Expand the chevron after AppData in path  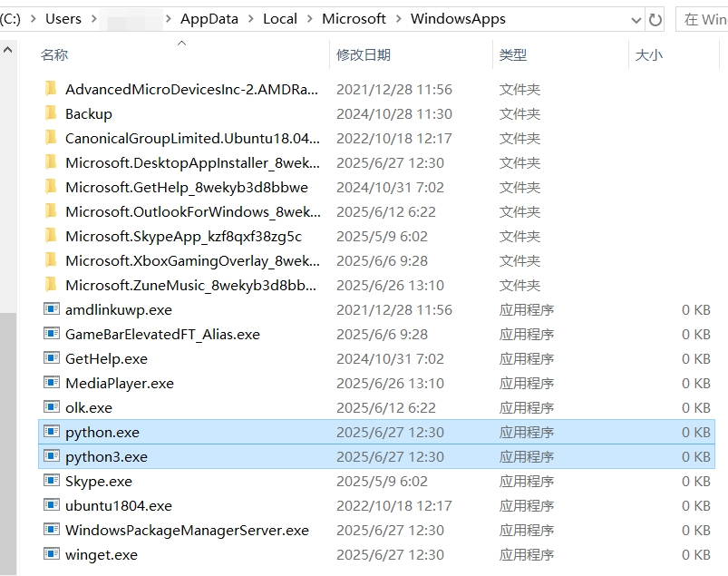(251, 19)
